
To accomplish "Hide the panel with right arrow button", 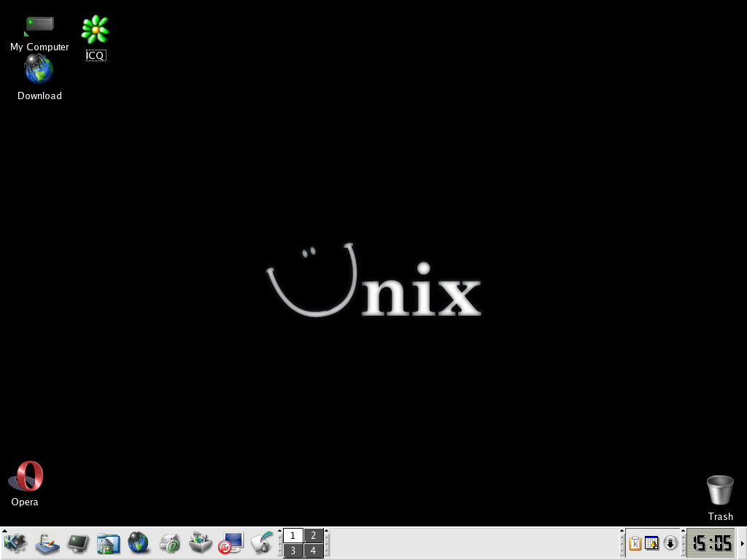I will click(742, 543).
